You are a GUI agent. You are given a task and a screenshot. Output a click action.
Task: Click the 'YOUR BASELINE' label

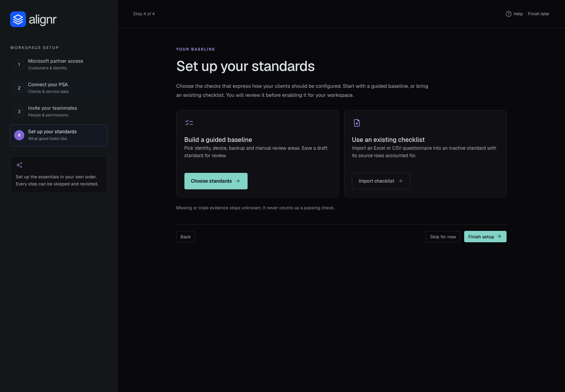(196, 49)
